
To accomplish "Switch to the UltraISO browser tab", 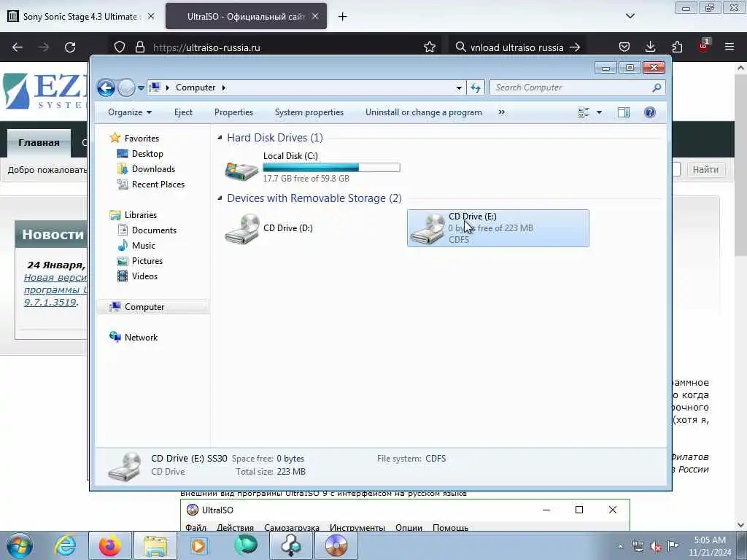I will point(245,16).
